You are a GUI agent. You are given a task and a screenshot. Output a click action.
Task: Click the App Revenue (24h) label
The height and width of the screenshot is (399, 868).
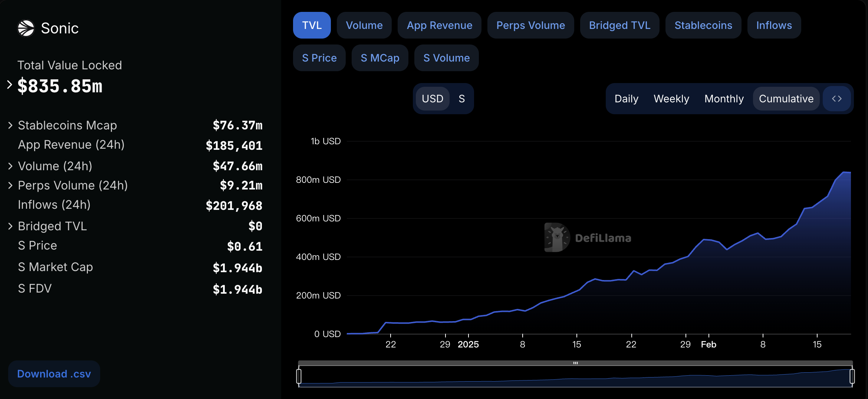point(71,145)
